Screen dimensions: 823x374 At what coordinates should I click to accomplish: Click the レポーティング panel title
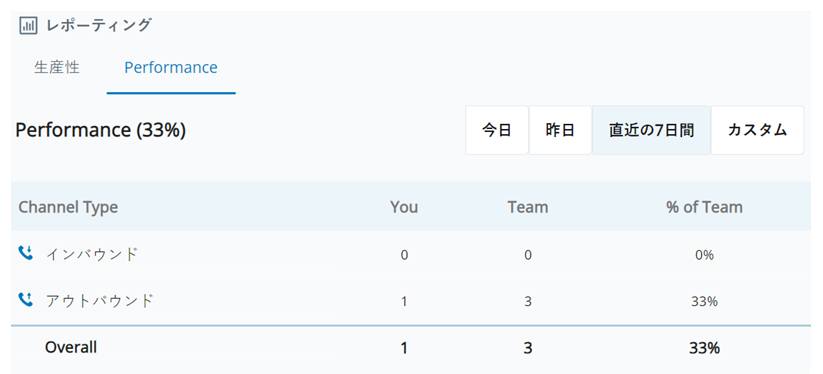click(99, 25)
